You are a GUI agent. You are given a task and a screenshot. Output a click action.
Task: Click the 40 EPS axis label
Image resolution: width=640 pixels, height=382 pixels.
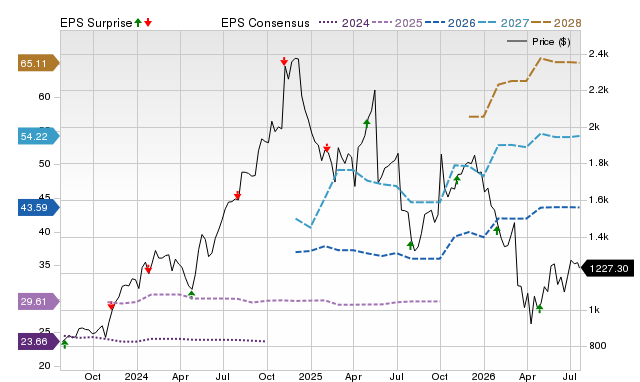(x=44, y=232)
